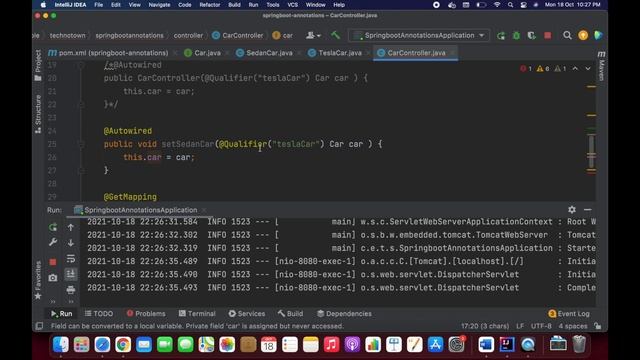640x360 pixels.
Task: Click the car field breadcrumb
Action: click(282, 36)
